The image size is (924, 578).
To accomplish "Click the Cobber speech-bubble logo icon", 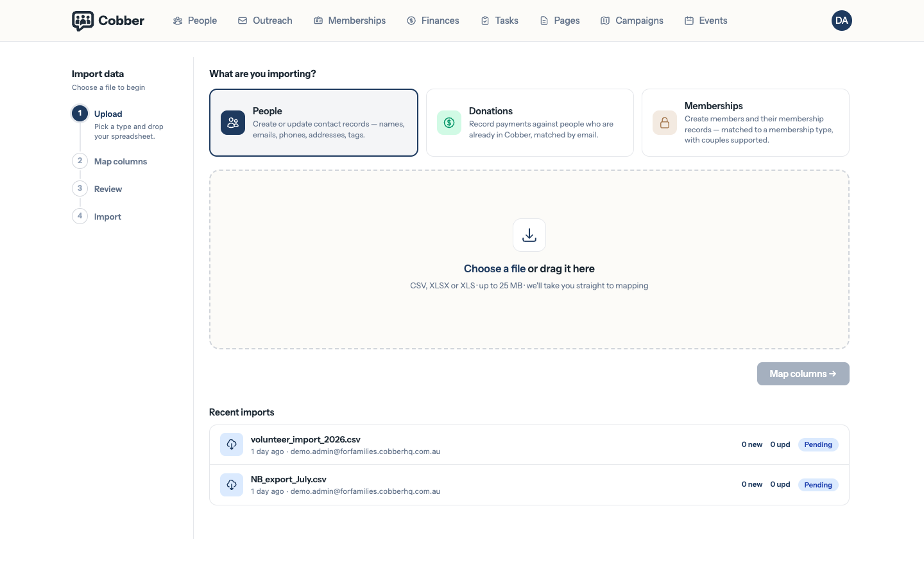I will coord(83,21).
